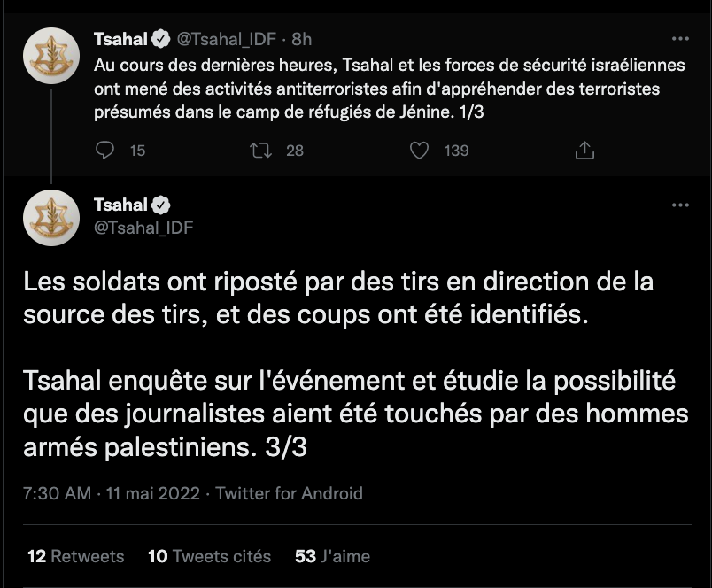This screenshot has width=712, height=588.
Task: Click the share icon on the first tweet
Action: click(584, 151)
